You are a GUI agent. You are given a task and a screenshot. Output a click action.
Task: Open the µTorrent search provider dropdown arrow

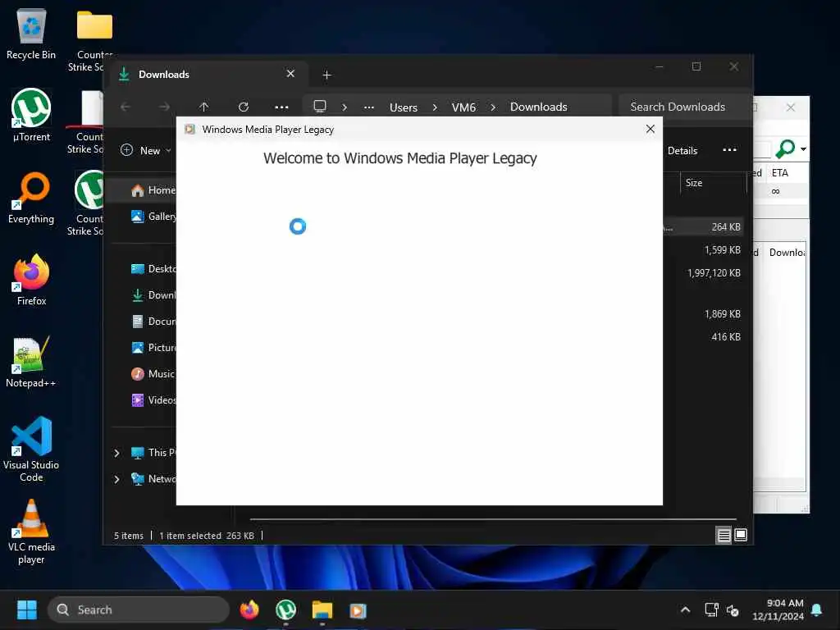[804, 149]
